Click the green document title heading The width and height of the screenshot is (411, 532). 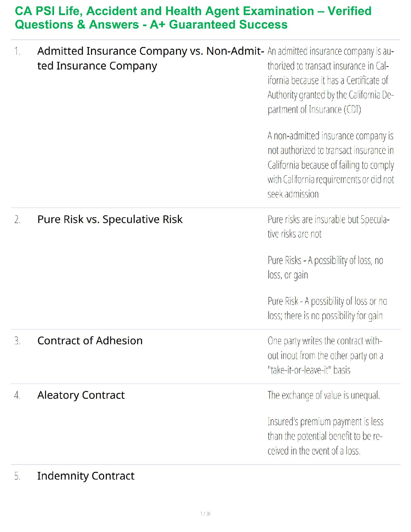click(x=193, y=18)
